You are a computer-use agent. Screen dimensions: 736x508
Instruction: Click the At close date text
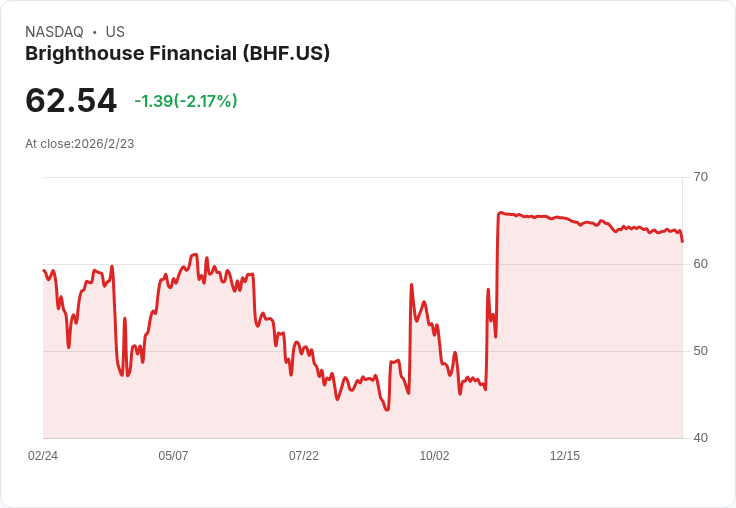pos(79,144)
